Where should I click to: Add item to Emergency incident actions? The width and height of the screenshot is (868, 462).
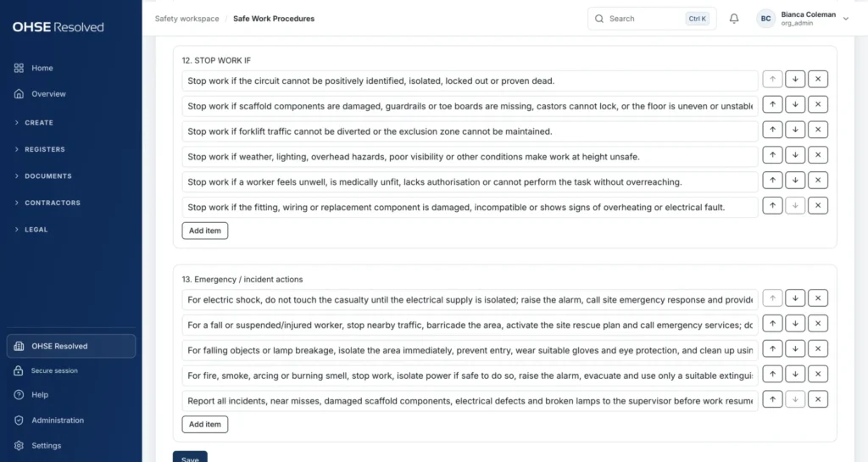pyautogui.click(x=205, y=425)
